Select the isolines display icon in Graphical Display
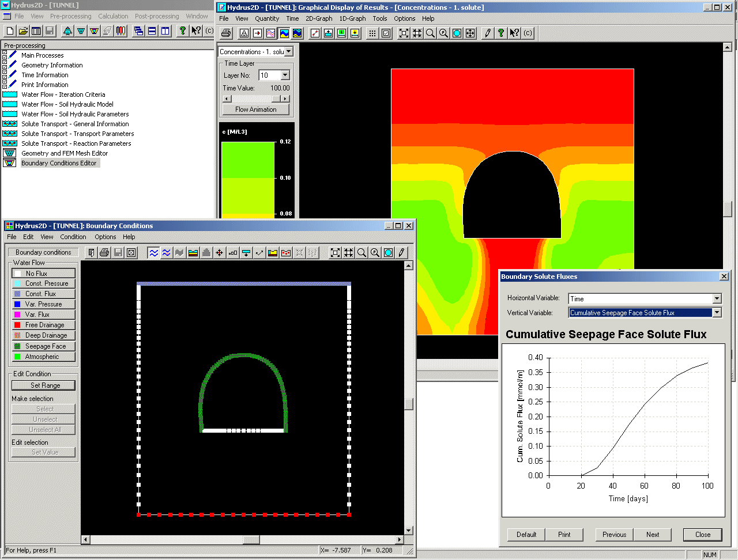 point(271,33)
